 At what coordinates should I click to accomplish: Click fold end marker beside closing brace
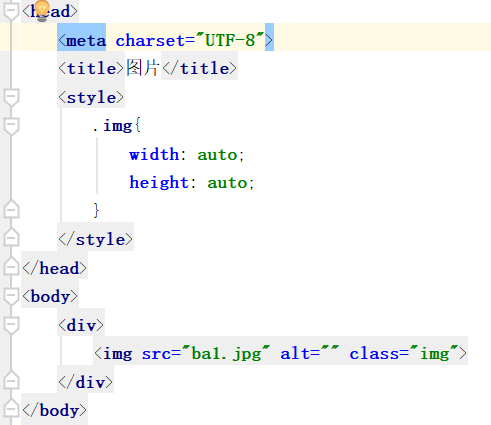[x=11, y=210]
